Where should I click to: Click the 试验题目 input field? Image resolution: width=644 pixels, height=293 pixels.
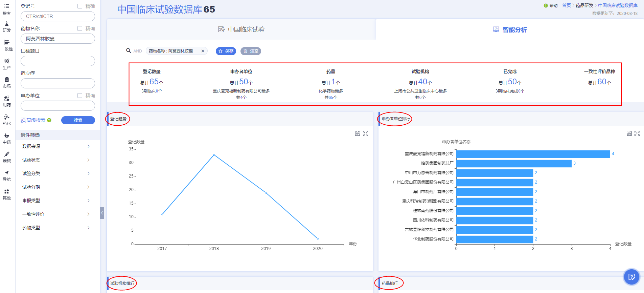coord(58,61)
